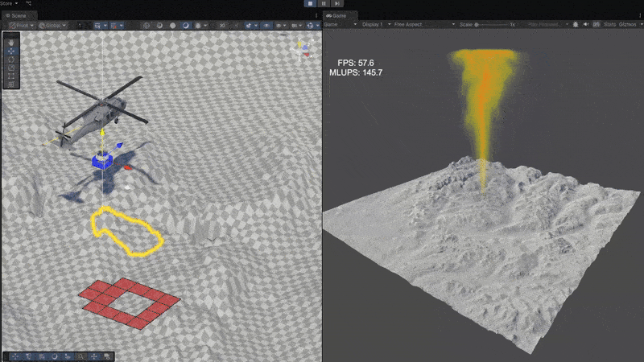Pause the running game
This screenshot has width=644, height=362.
coord(324,3)
